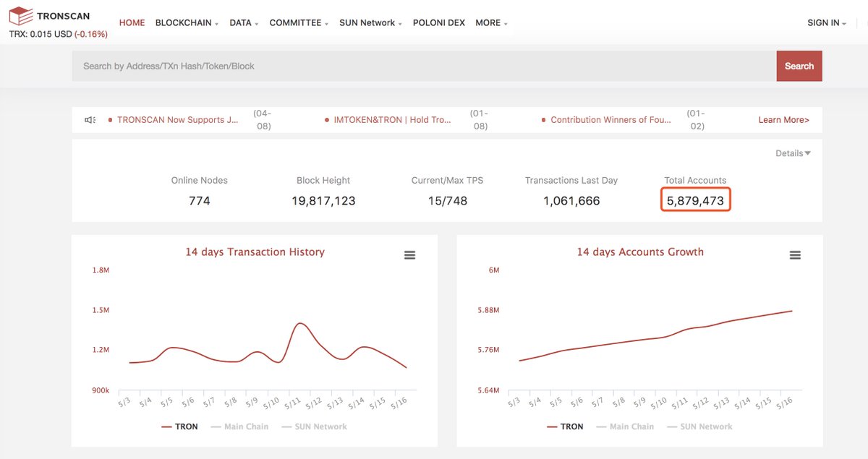The width and height of the screenshot is (868, 459).
Task: Open POLONI DEX page
Action: (439, 22)
